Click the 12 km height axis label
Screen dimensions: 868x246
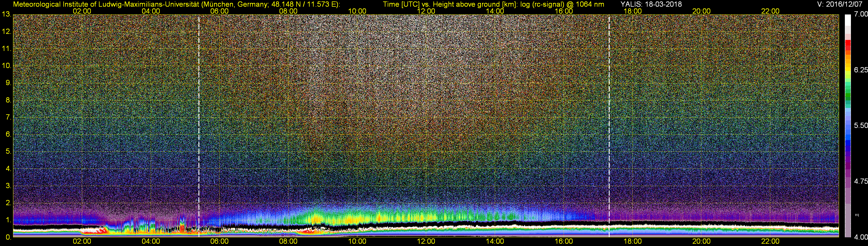6,32
